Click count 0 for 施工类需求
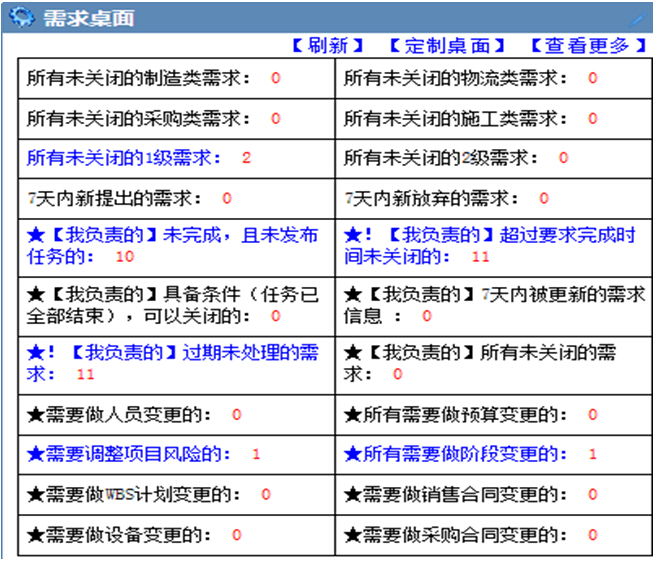This screenshot has height=563, width=662. click(x=593, y=119)
